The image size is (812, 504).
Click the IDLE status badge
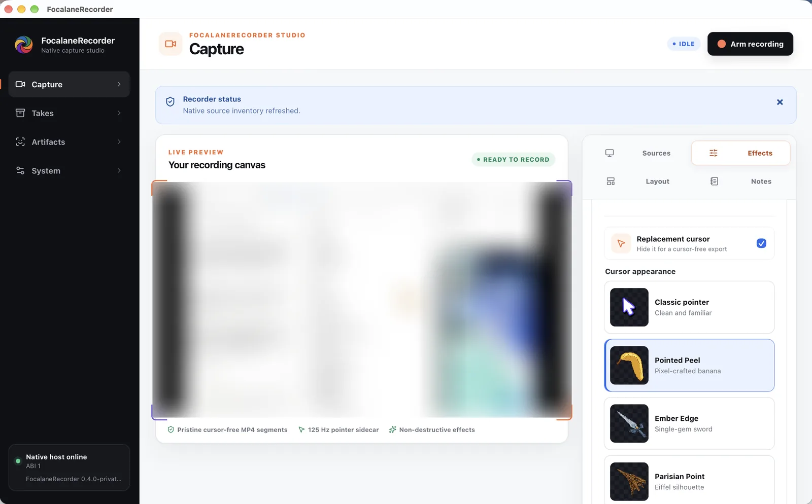[684, 44]
